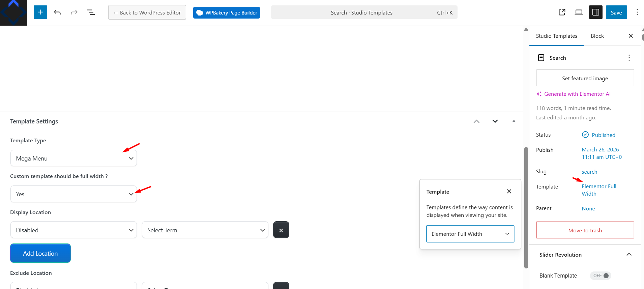This screenshot has height=289, width=644.
Task: Open Search template actions three-dot menu
Action: pos(629,58)
